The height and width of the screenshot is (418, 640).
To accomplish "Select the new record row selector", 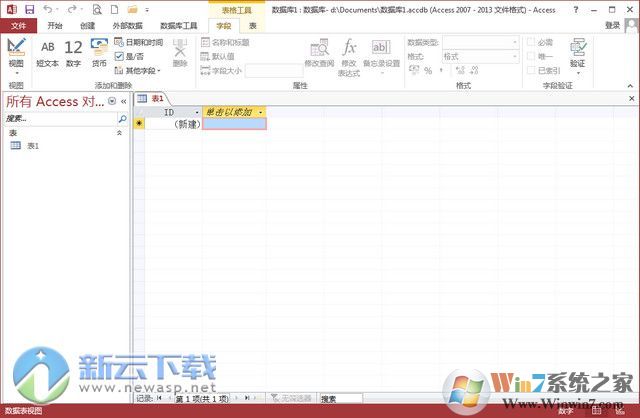I will coord(139,124).
